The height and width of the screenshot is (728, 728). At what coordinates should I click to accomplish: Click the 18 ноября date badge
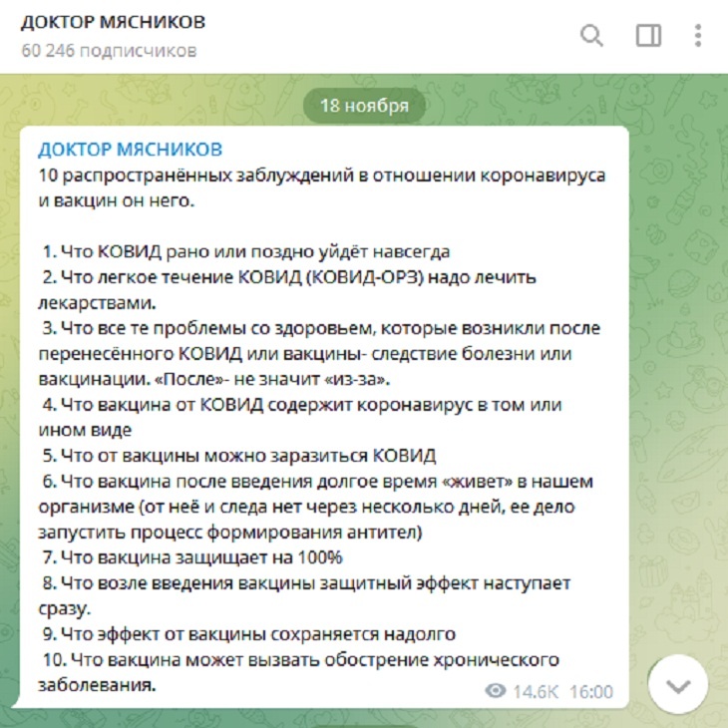point(364,105)
